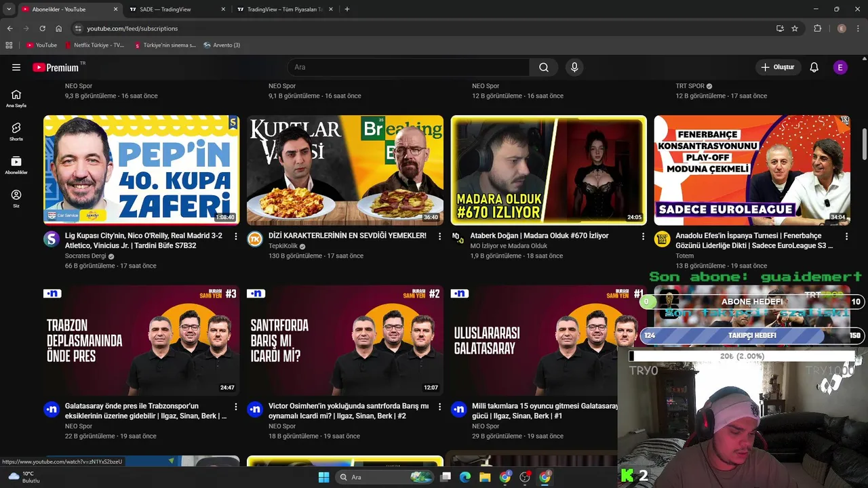Click the Oluştur create button
This screenshot has width=868, height=488.
(x=777, y=67)
